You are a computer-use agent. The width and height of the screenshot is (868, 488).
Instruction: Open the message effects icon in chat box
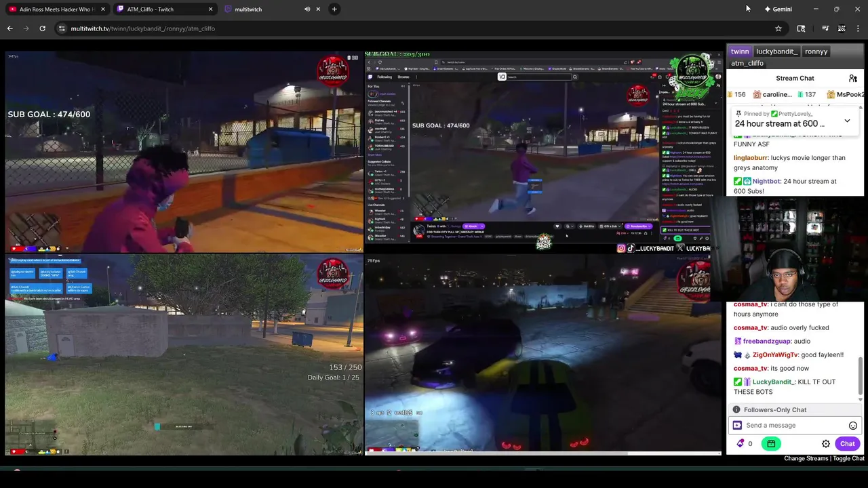pos(737,426)
